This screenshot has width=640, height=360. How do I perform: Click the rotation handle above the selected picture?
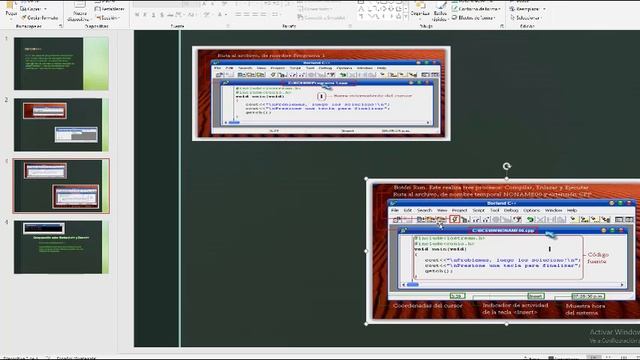(x=507, y=166)
